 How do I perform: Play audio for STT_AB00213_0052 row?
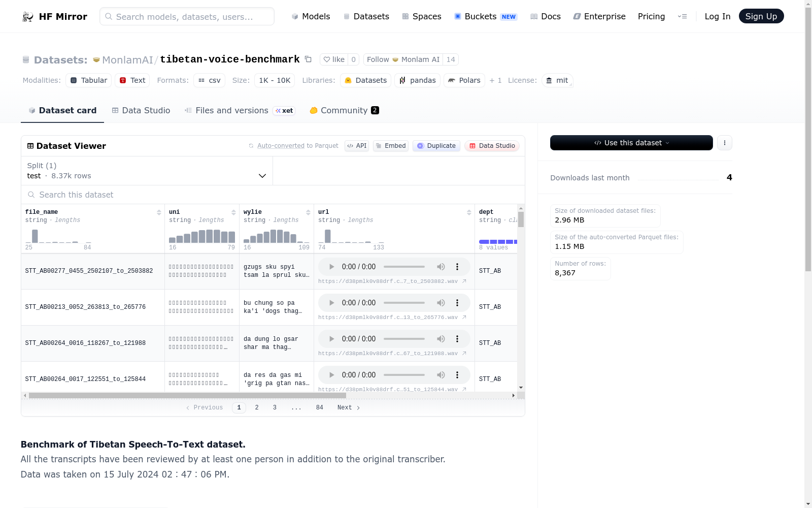[x=331, y=303]
